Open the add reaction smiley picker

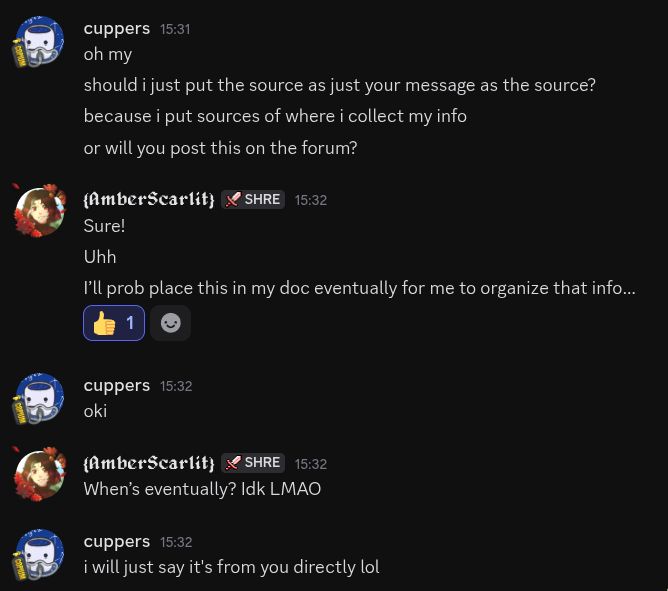click(171, 323)
